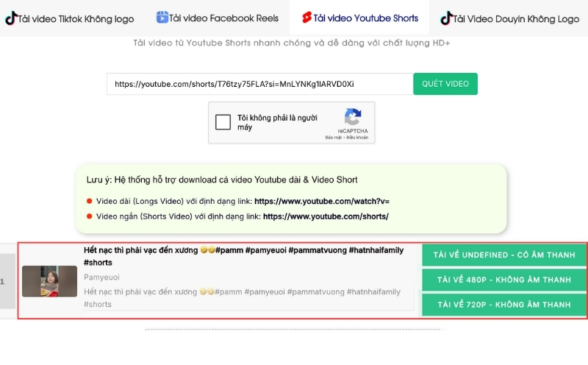
Task: Download via TẢI VỀ UNDEFINED - CÓ ÂM THANH
Action: tap(504, 255)
